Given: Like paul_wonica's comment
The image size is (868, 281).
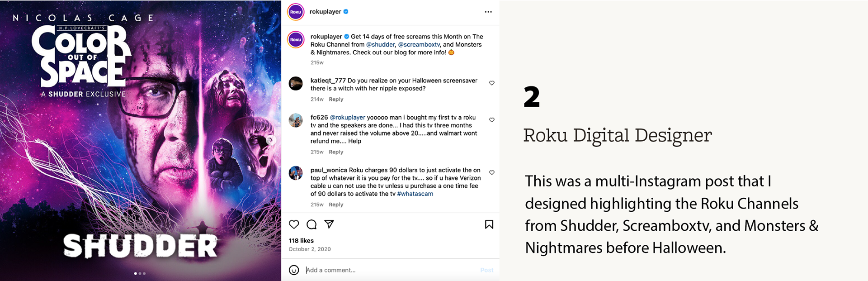Looking at the screenshot, I should tap(492, 173).
